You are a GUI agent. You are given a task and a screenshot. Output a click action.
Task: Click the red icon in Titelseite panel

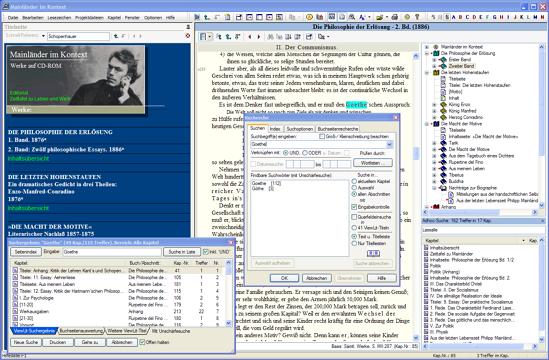[x=188, y=36]
